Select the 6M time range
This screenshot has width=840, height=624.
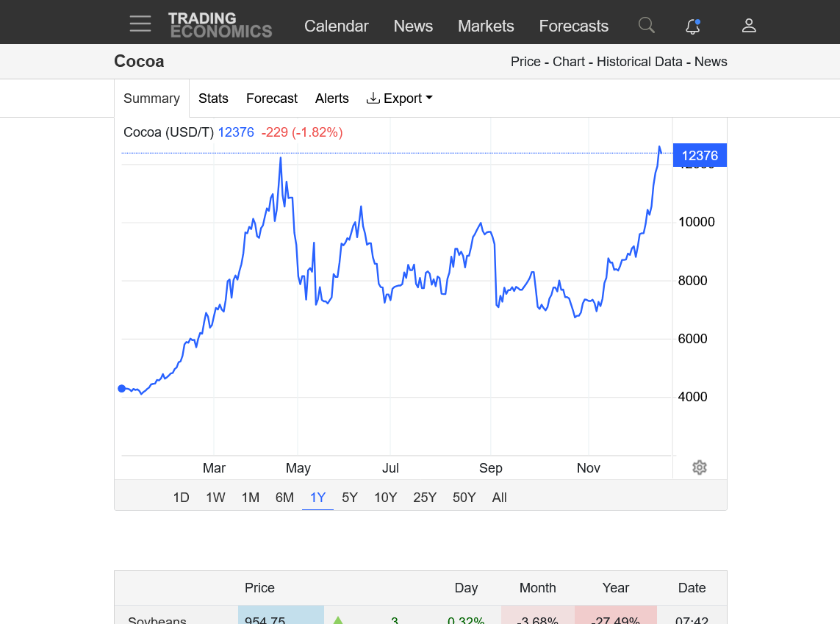(x=284, y=498)
